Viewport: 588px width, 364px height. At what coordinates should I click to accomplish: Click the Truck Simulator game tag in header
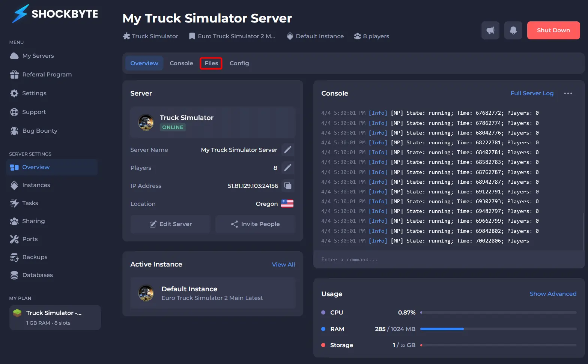click(150, 36)
